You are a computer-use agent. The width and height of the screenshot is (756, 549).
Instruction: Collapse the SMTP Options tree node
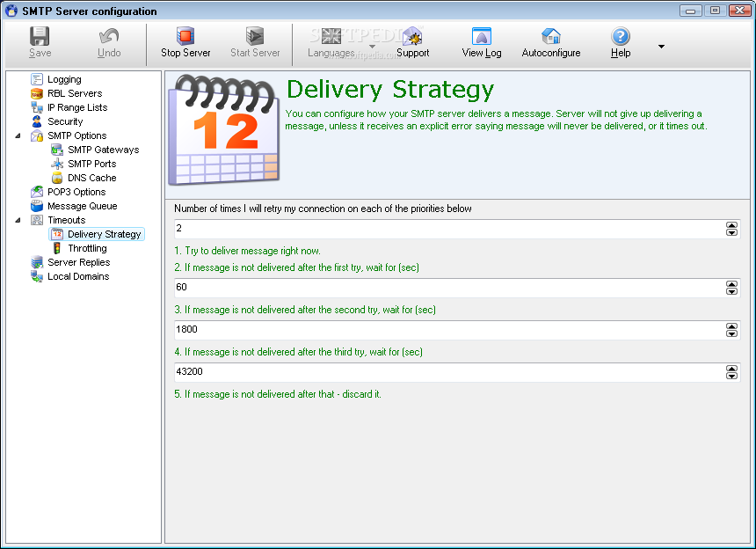(18, 135)
